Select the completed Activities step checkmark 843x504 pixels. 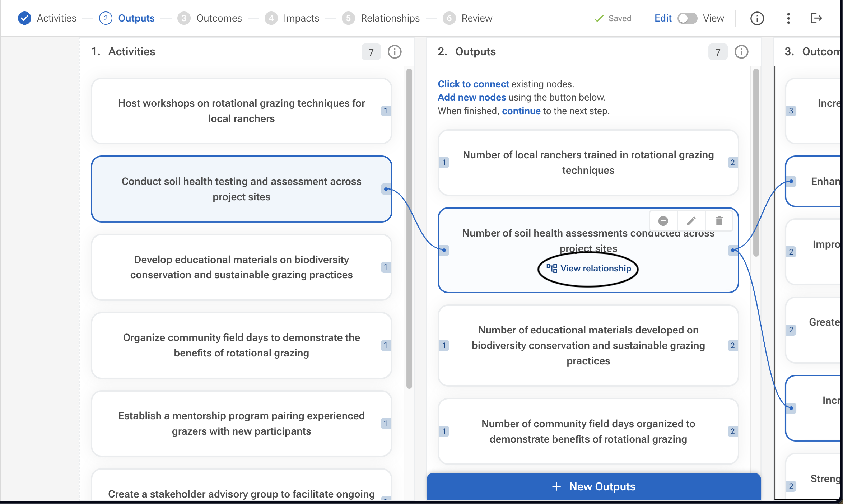[24, 18]
